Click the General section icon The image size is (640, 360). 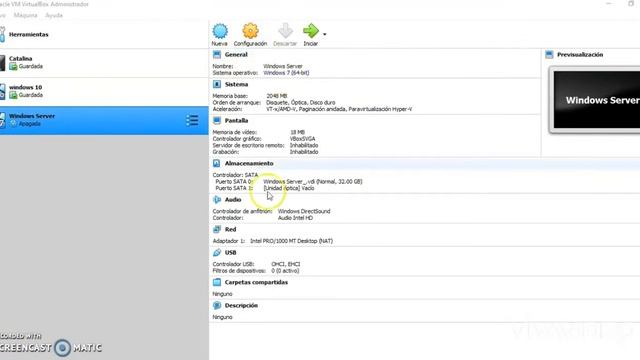[217, 54]
